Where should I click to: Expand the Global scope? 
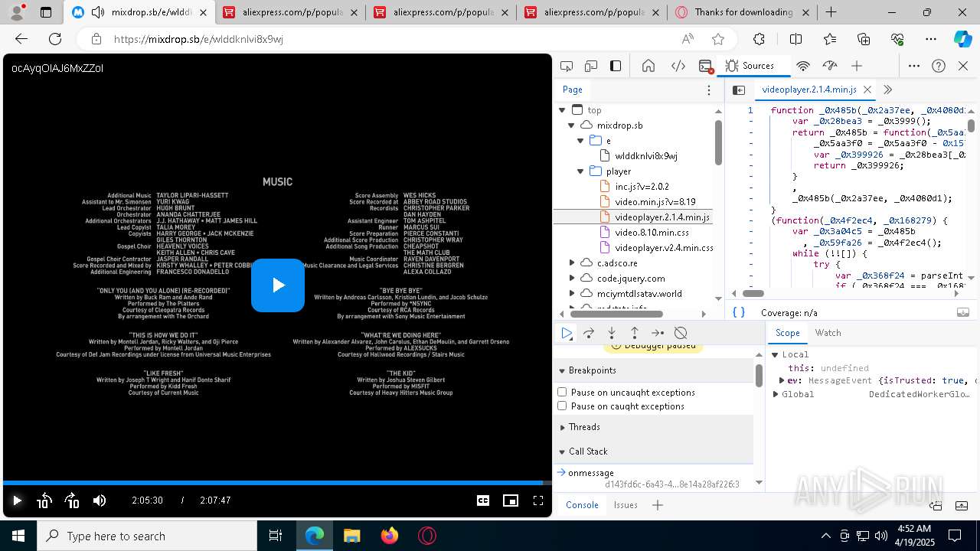coord(775,395)
